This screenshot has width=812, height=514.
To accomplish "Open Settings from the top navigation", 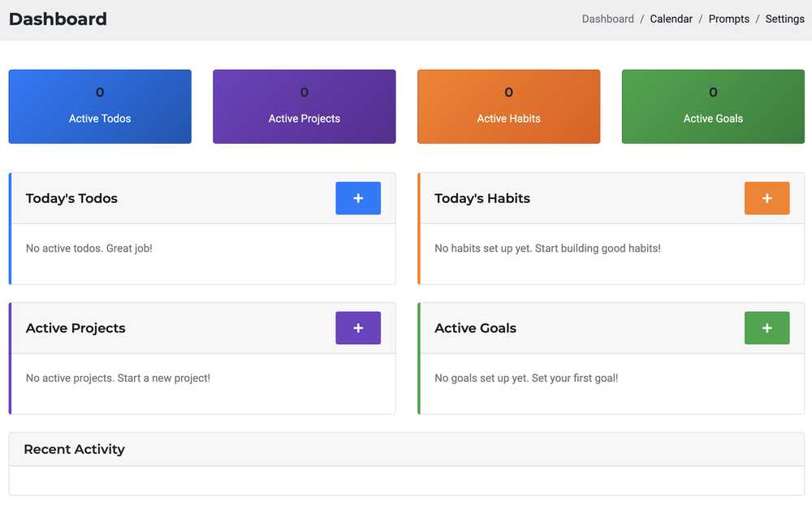I will (784, 18).
